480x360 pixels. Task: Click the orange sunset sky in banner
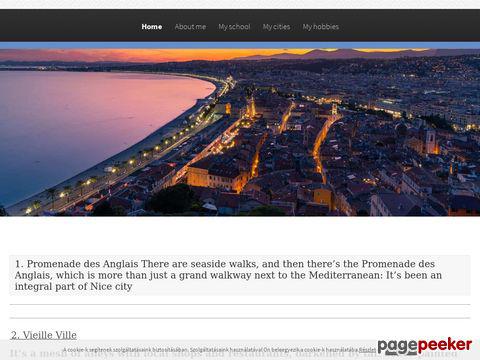pos(167,55)
